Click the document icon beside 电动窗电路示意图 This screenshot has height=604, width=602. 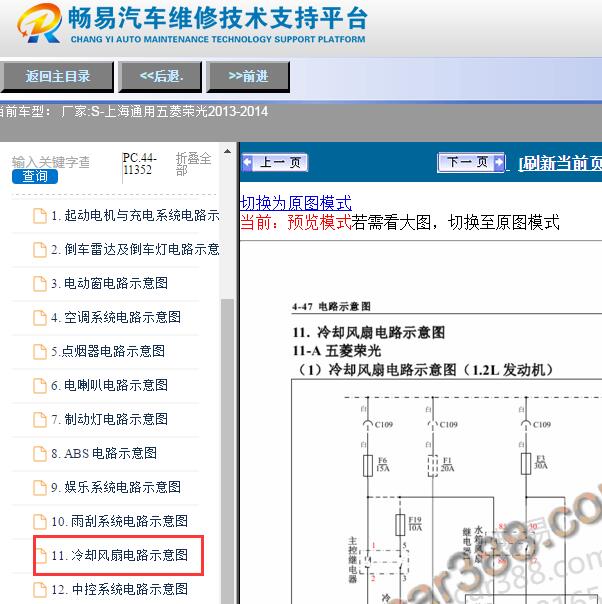40,284
